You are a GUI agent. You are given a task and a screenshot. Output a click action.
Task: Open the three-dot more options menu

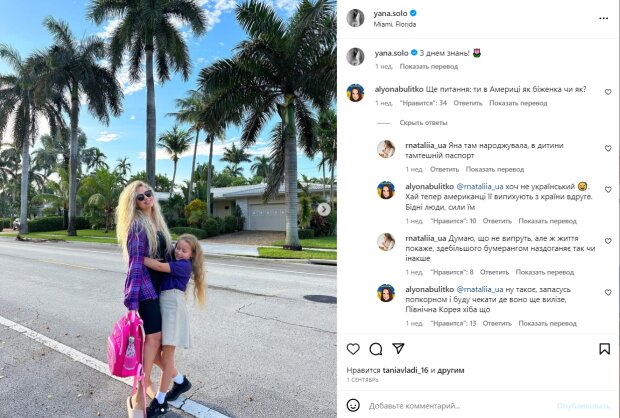tap(603, 18)
